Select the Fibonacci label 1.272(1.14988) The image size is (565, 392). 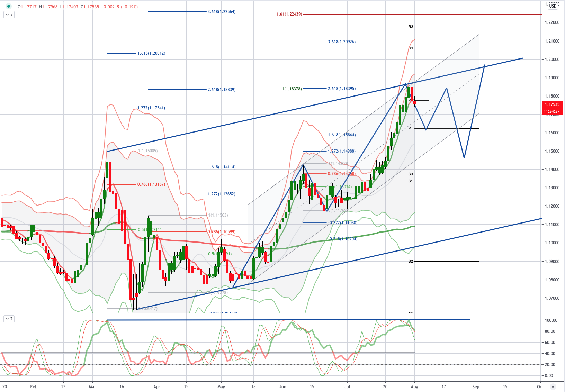click(342, 151)
